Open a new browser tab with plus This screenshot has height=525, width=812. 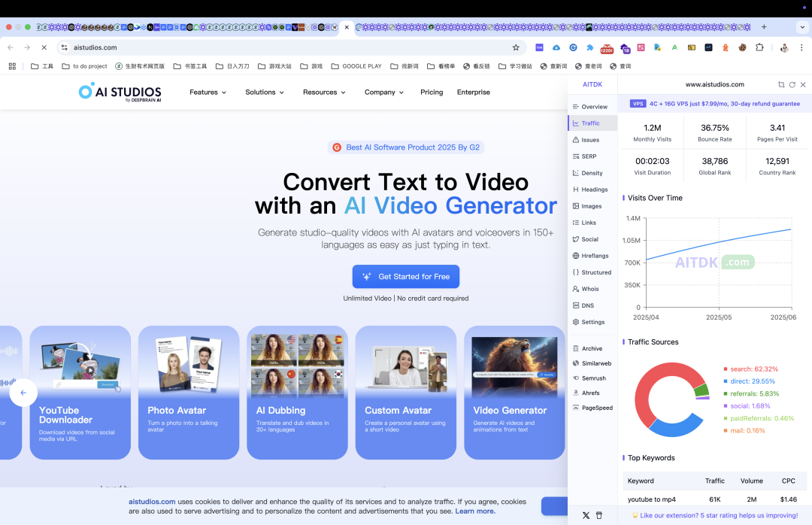point(764,27)
